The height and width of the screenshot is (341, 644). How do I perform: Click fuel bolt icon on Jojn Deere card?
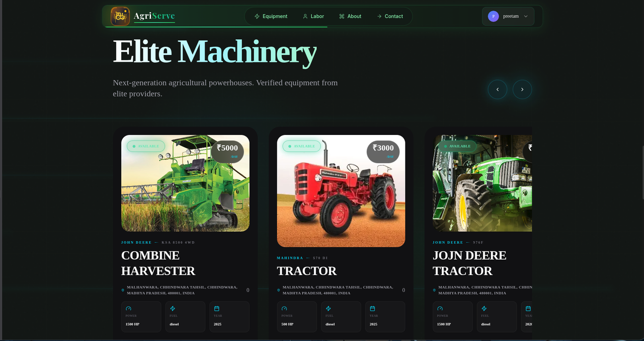[484, 308]
